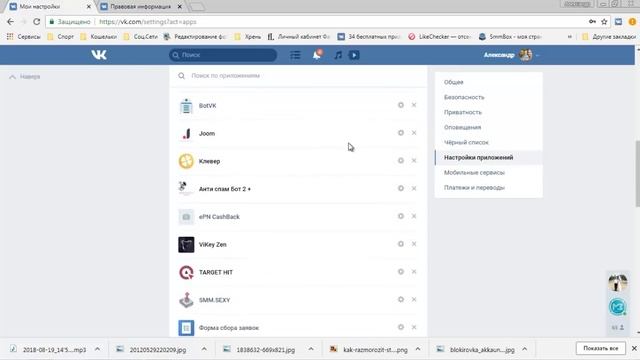Viewport: 640px width, 360px height.
Task: Open settings gear for Анти спам Бот 2
Action: (401, 189)
